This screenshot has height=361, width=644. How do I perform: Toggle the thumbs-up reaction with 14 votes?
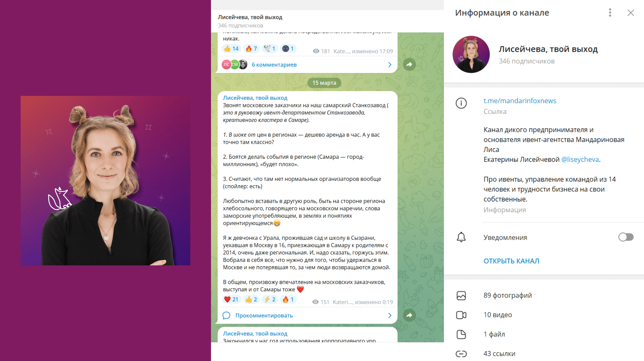click(x=231, y=48)
